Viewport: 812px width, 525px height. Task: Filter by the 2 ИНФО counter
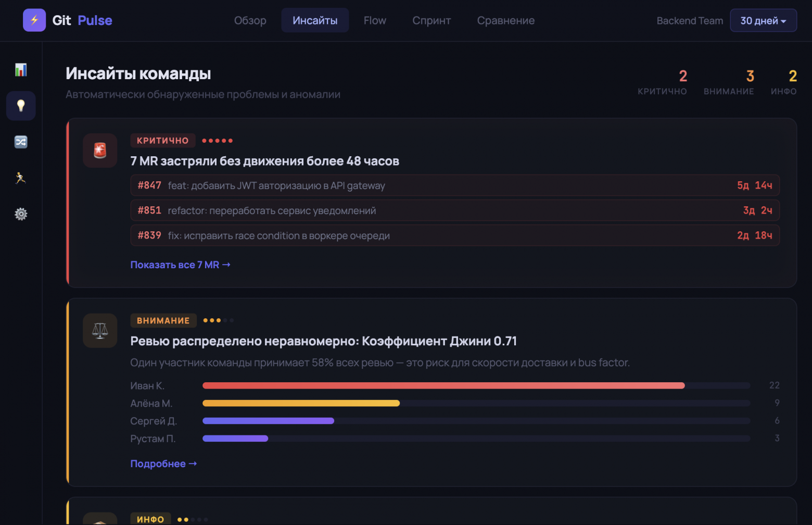pos(784,82)
